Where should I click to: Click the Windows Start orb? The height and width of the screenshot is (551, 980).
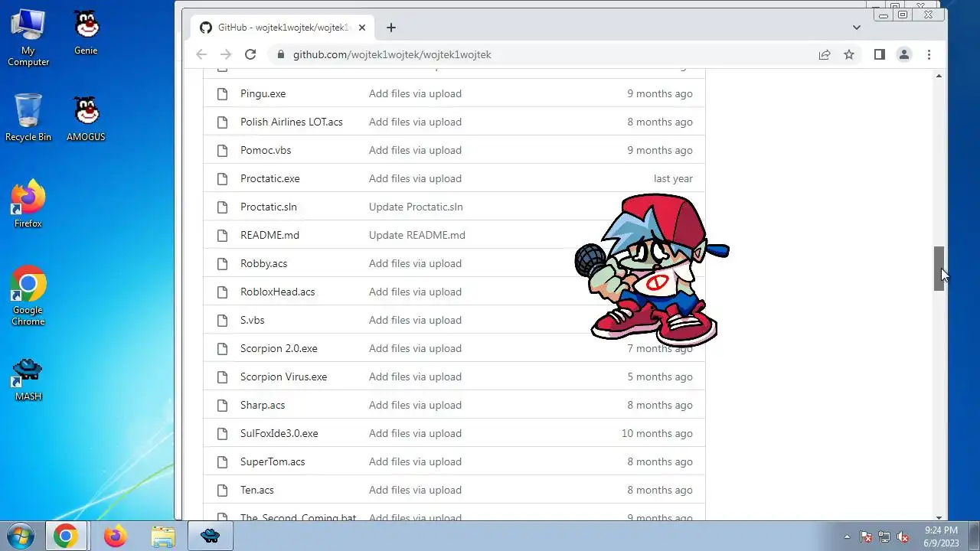tap(20, 536)
